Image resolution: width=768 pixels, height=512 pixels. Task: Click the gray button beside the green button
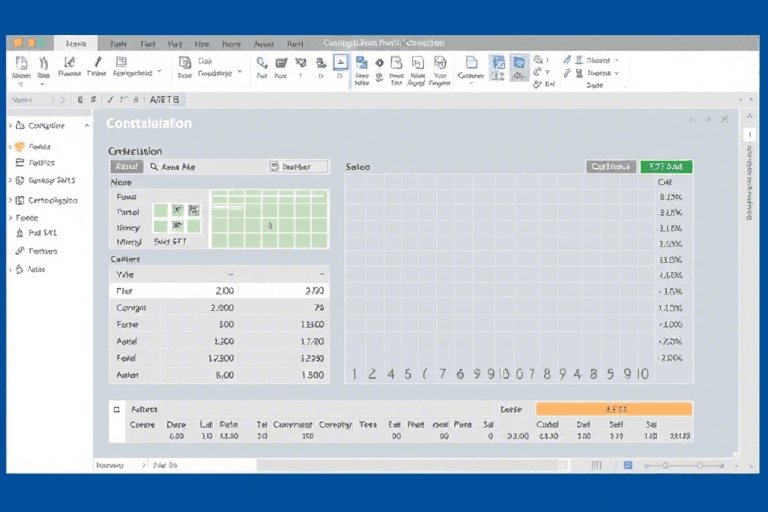pyautogui.click(x=610, y=167)
